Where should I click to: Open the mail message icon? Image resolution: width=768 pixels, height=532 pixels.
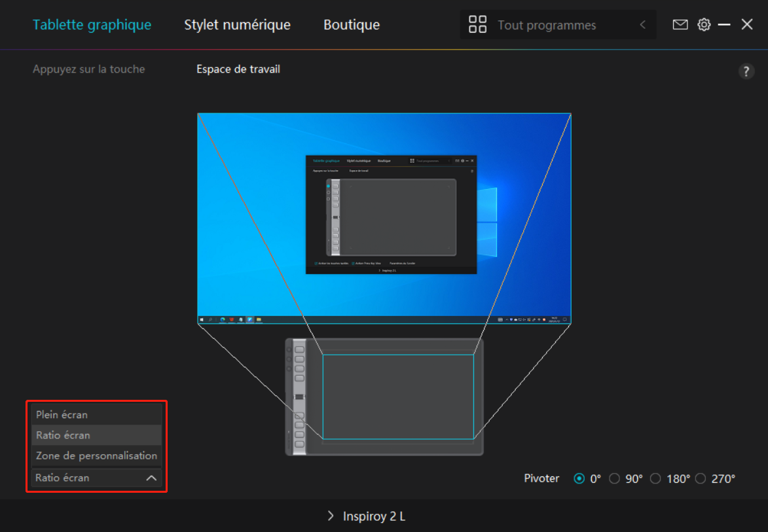pos(680,25)
